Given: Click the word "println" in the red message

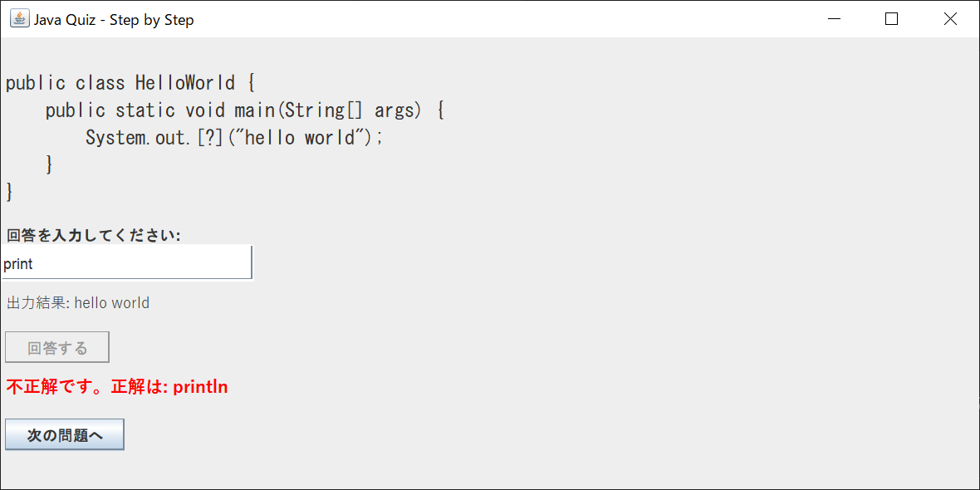Looking at the screenshot, I should point(200,387).
